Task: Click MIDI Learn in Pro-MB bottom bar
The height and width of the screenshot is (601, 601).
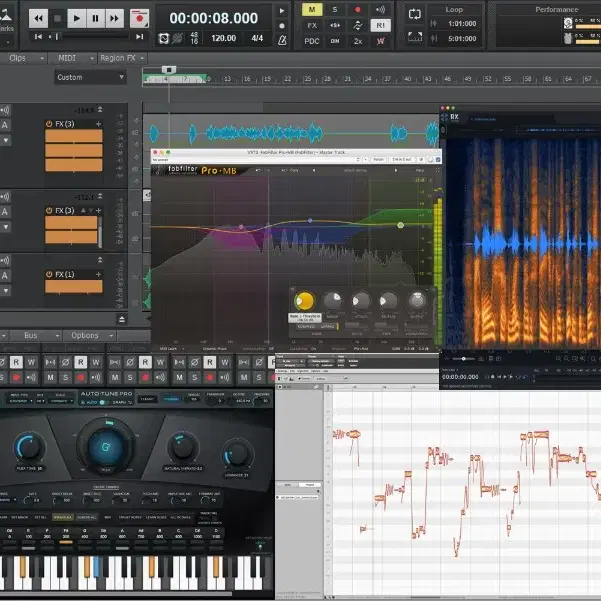Action: (x=166, y=348)
